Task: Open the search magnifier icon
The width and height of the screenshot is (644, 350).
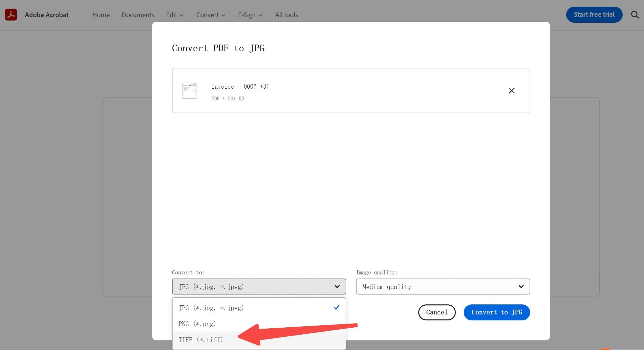Action: pos(635,14)
